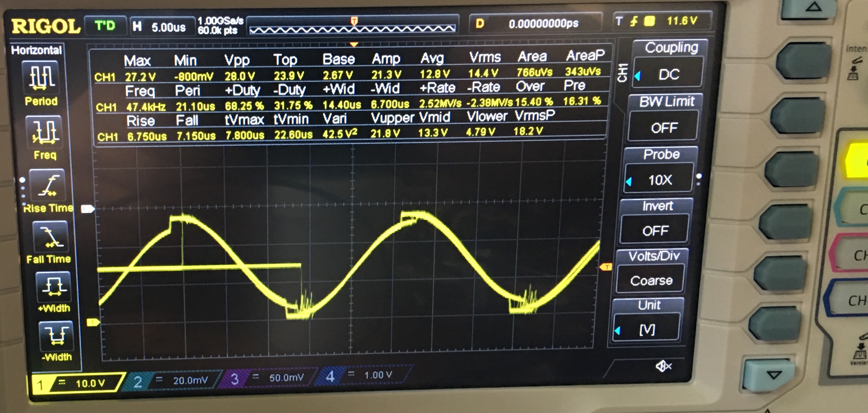The width and height of the screenshot is (868, 413).
Task: Click the Rise value 6.750us
Action: (147, 136)
